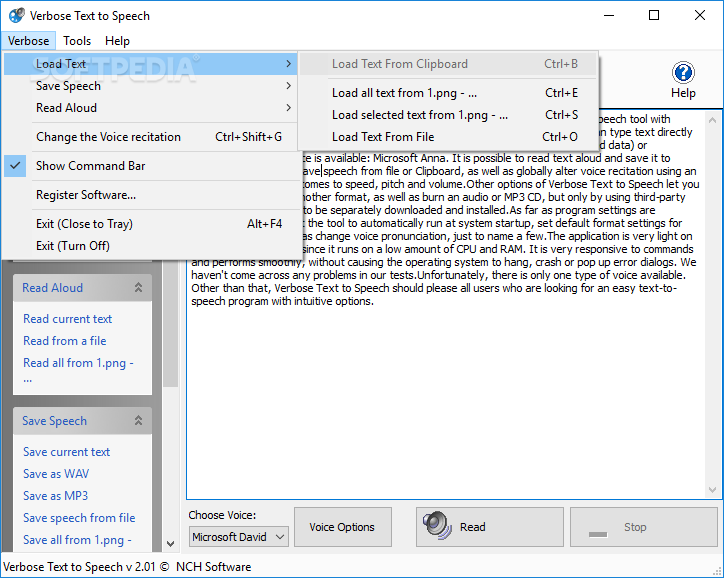
Task: Choose Load selected text from 1.png
Action: click(x=448, y=114)
